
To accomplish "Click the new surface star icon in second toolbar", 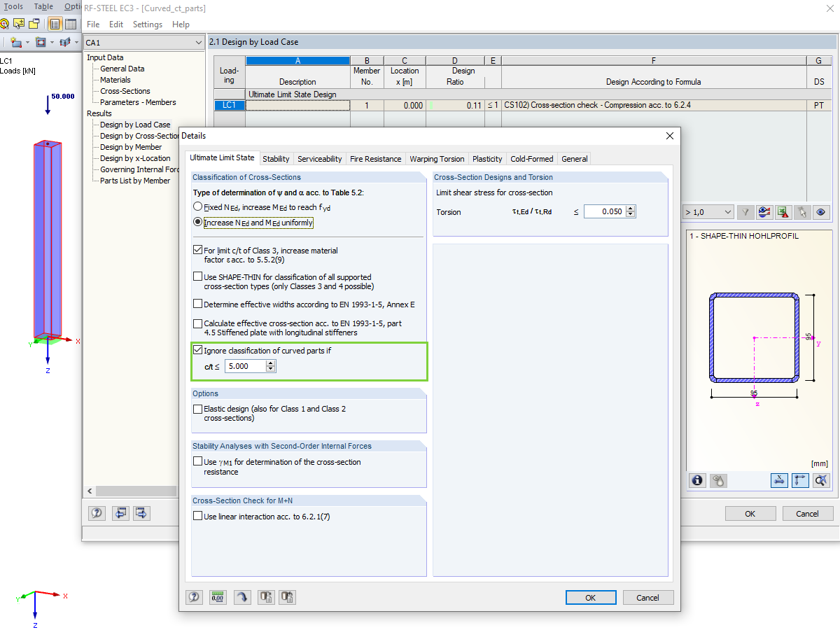I will 15,42.
